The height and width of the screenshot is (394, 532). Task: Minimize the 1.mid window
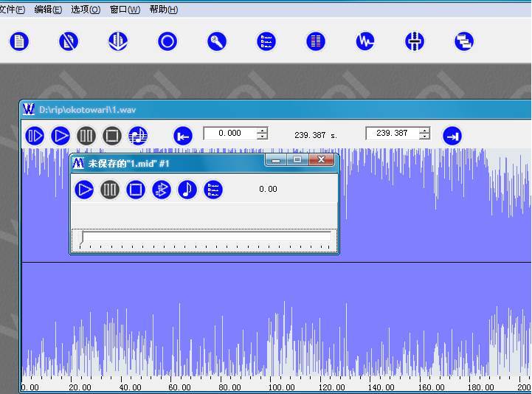point(276,160)
